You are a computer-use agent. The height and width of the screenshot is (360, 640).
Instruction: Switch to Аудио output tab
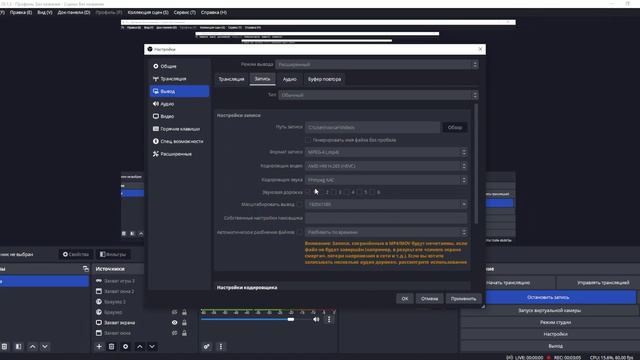(289, 79)
